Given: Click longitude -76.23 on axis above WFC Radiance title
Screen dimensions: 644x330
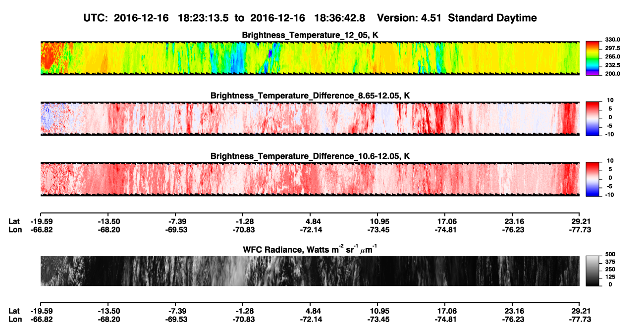Looking at the screenshot, I should click(513, 230).
